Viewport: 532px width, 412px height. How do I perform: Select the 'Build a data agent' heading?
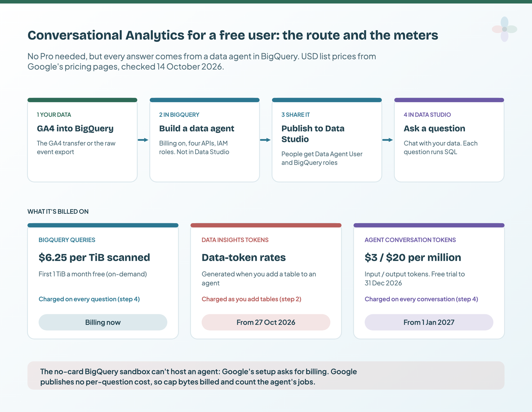point(197,128)
